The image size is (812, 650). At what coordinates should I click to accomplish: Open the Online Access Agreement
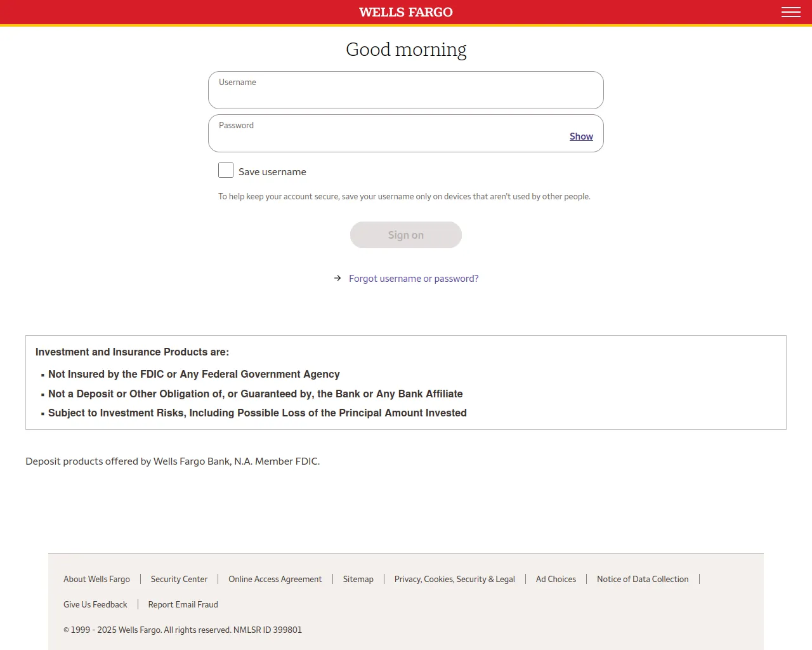click(275, 579)
